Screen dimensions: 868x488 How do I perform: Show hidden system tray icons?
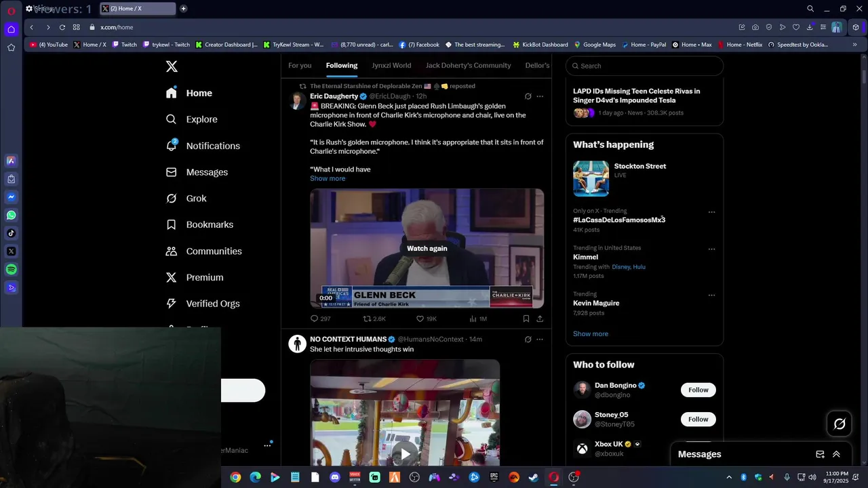tap(729, 477)
